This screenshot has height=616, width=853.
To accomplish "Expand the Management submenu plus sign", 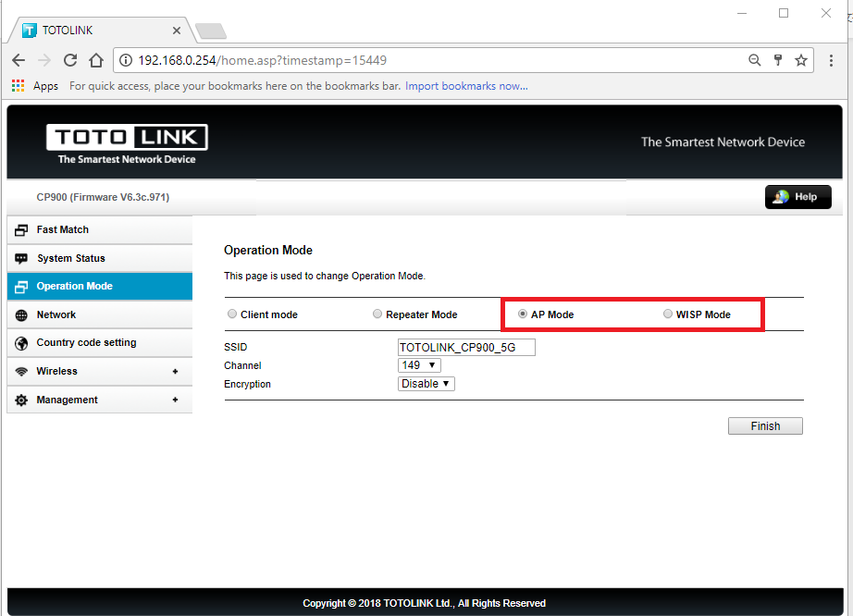I will pos(175,400).
